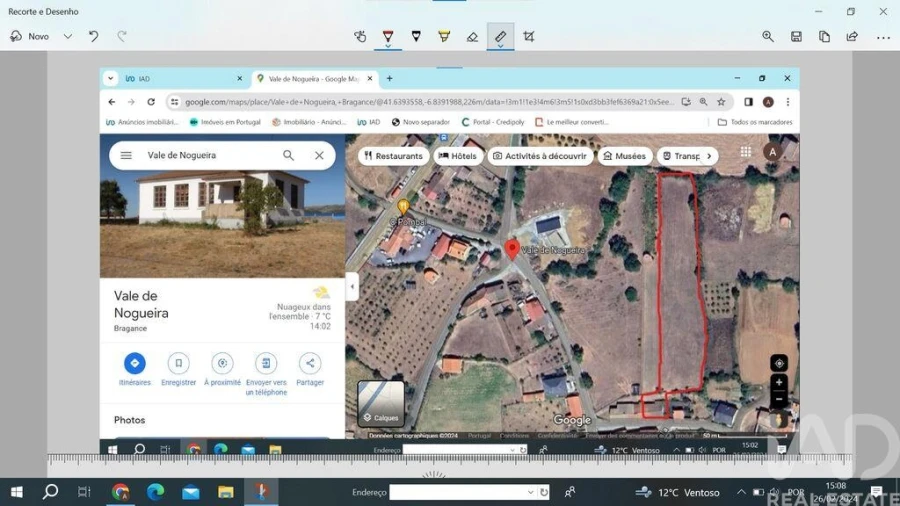
Task: Select the red ballpoint pen tool
Action: click(388, 37)
